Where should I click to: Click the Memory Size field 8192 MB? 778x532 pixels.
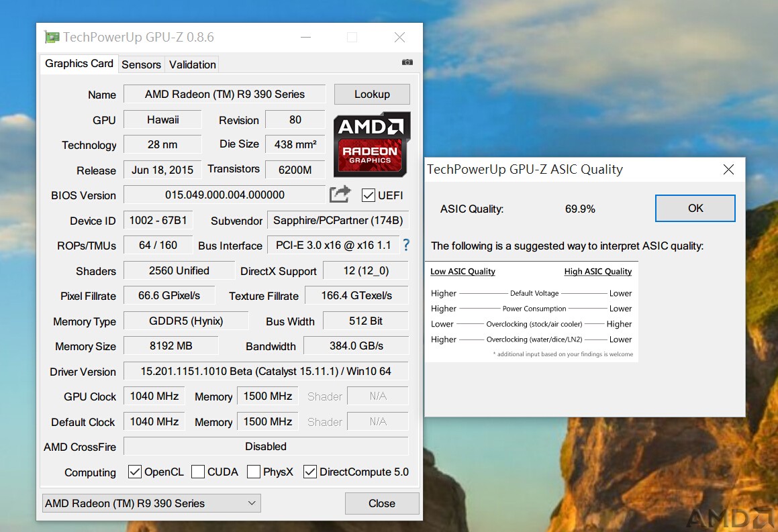tap(171, 345)
